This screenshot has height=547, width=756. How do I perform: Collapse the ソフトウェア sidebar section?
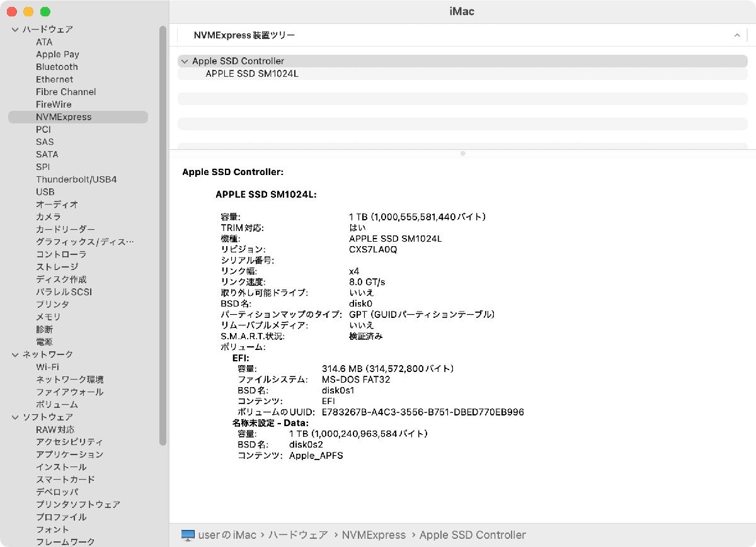(16, 417)
